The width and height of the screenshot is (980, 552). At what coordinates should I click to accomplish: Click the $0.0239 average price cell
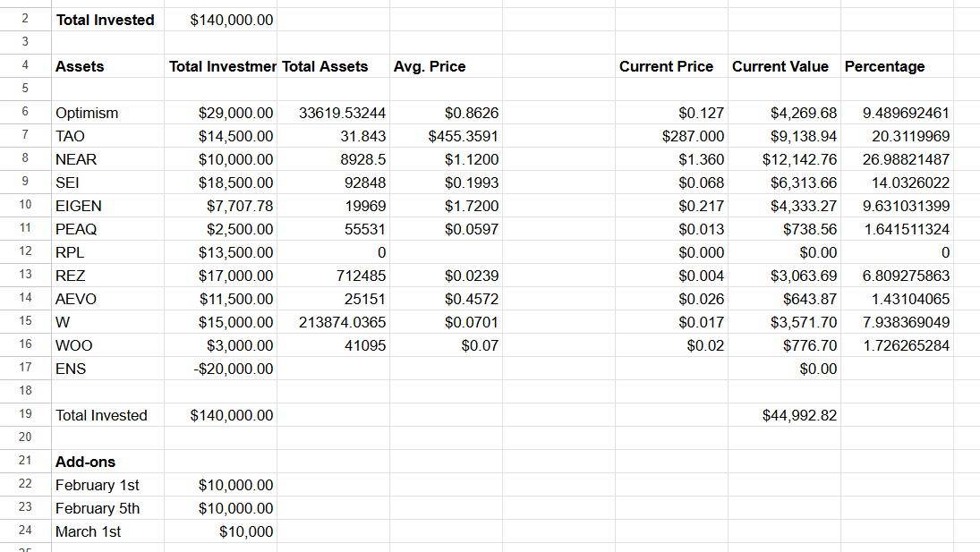(x=446, y=276)
